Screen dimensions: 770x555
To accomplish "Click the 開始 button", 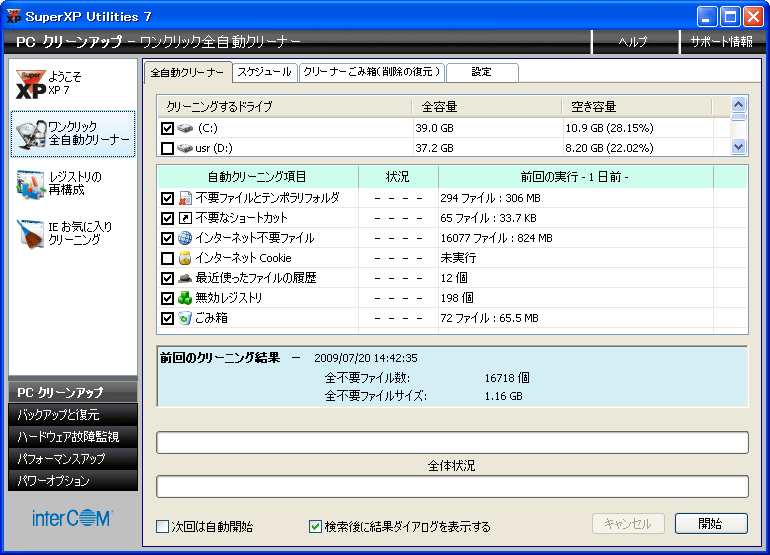I will click(x=711, y=524).
